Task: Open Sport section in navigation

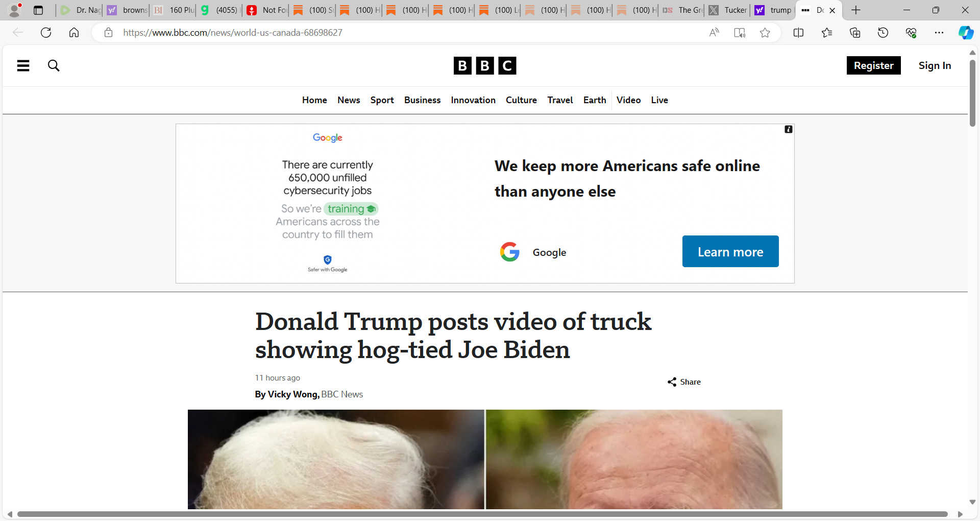Action: [x=382, y=100]
